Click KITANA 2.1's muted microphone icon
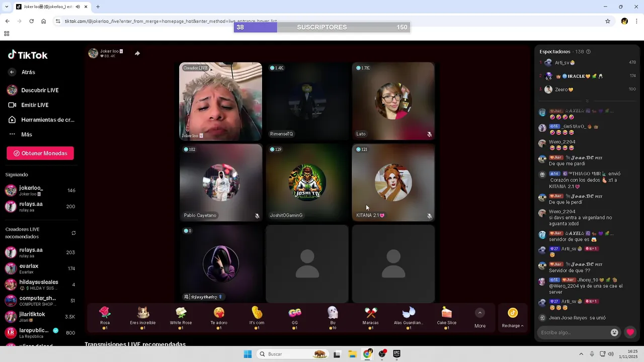 [429, 216]
